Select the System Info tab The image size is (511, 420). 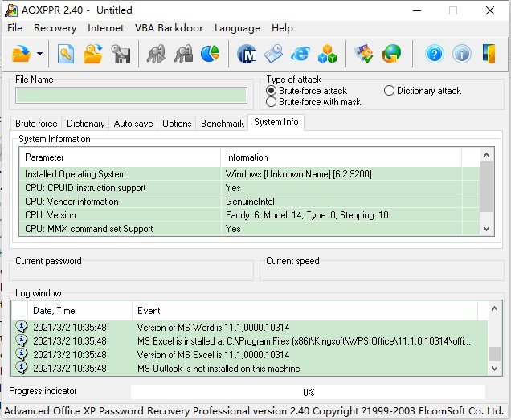[x=276, y=122]
